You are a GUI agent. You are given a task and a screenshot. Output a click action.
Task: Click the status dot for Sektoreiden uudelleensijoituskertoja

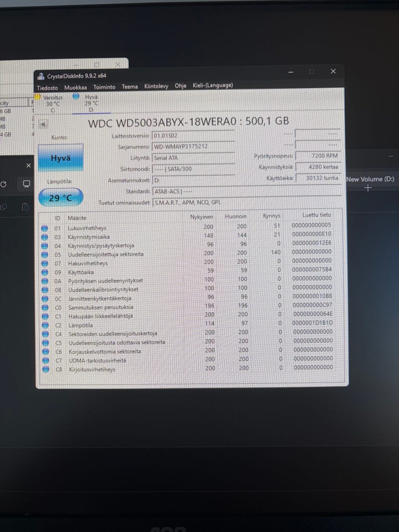[x=46, y=334]
